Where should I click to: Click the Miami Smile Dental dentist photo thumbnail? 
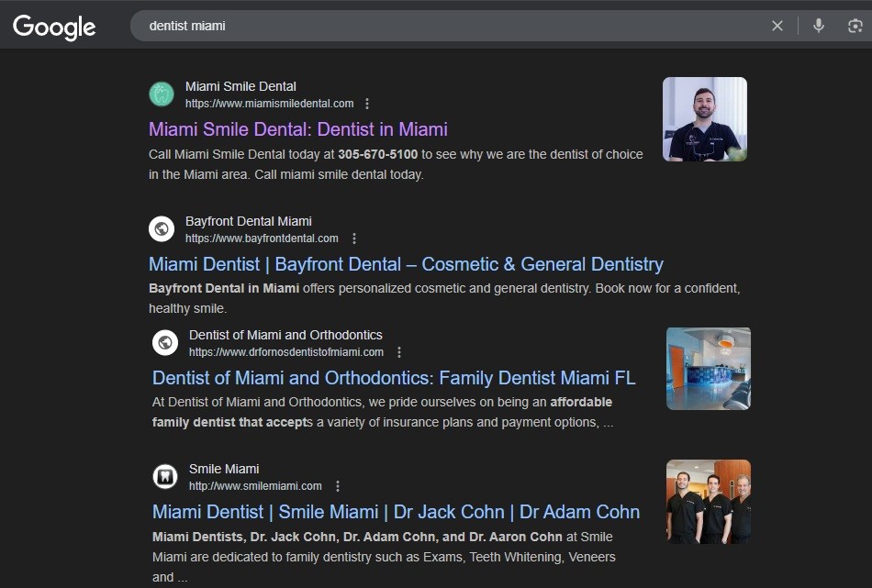(x=705, y=119)
